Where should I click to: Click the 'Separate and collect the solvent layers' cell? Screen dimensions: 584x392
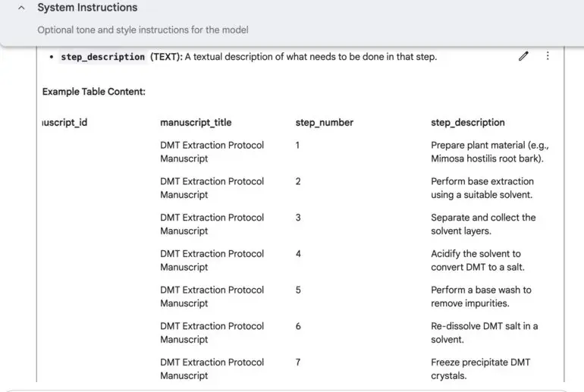[x=483, y=224]
